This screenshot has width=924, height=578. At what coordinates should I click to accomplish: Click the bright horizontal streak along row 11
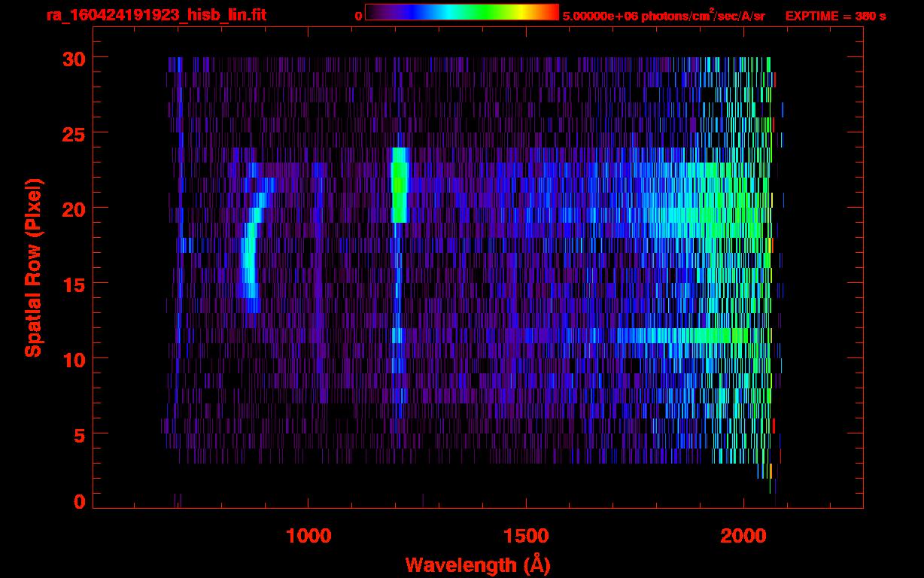pyautogui.click(x=677, y=335)
